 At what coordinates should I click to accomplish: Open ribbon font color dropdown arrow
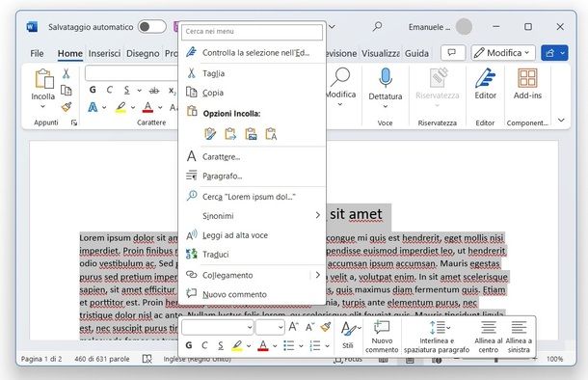160,108
